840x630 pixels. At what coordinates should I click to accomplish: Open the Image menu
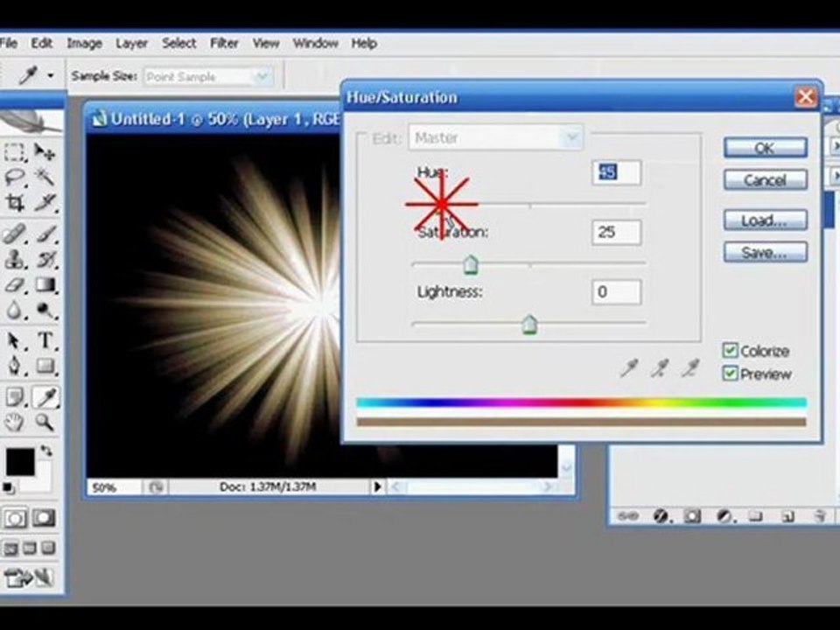84,43
